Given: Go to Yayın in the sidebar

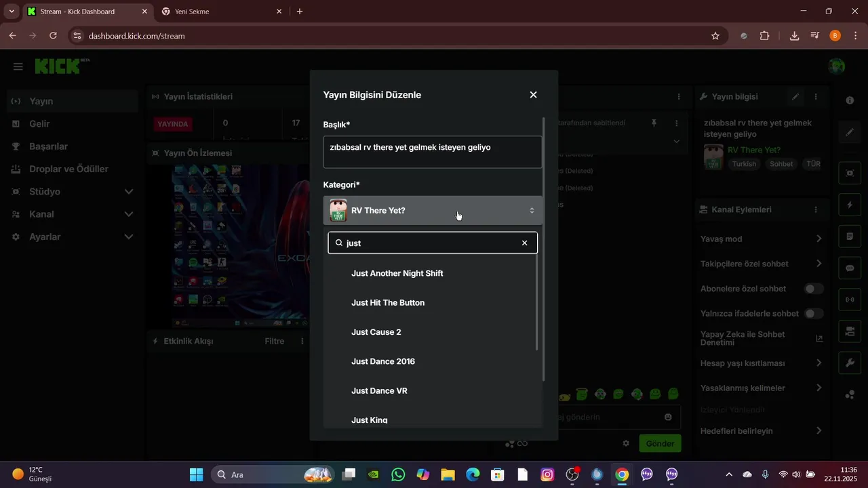Looking at the screenshot, I should [x=73, y=101].
